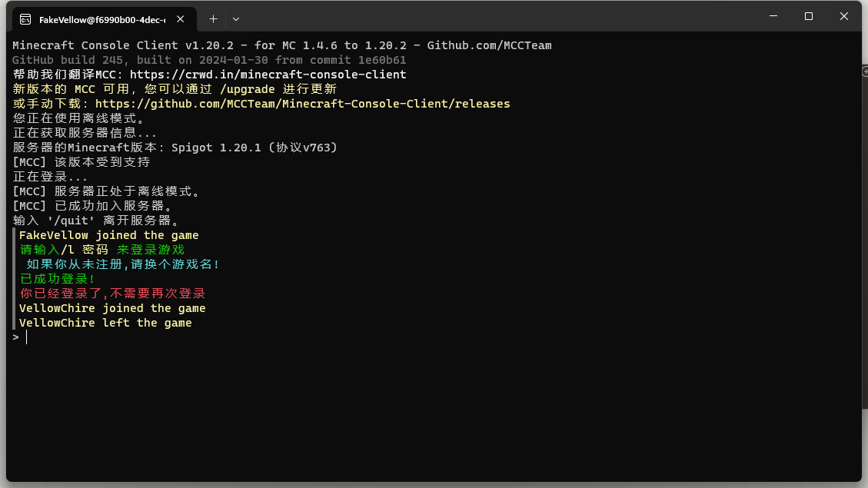This screenshot has width=868, height=488.
Task: Click 'VellowChire left the game' line
Action: point(105,323)
